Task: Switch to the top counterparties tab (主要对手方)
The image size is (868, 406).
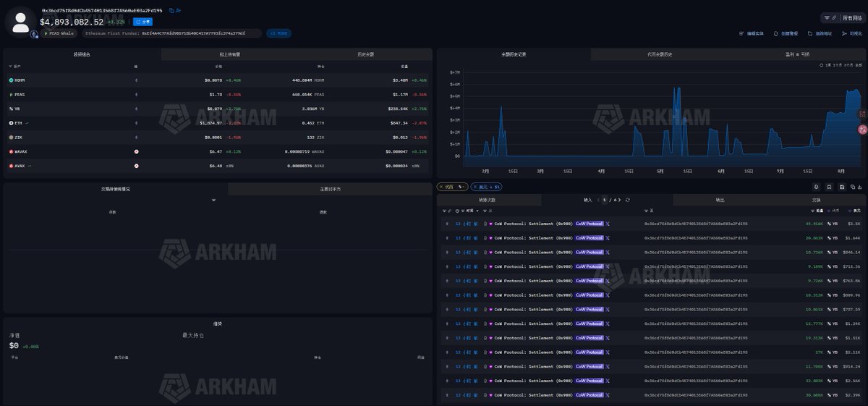Action: tap(330, 189)
